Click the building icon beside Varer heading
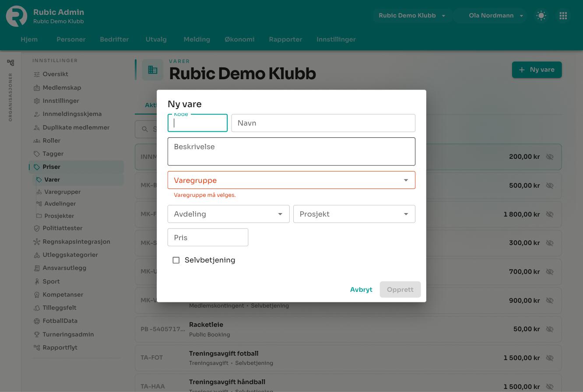 pyautogui.click(x=153, y=70)
